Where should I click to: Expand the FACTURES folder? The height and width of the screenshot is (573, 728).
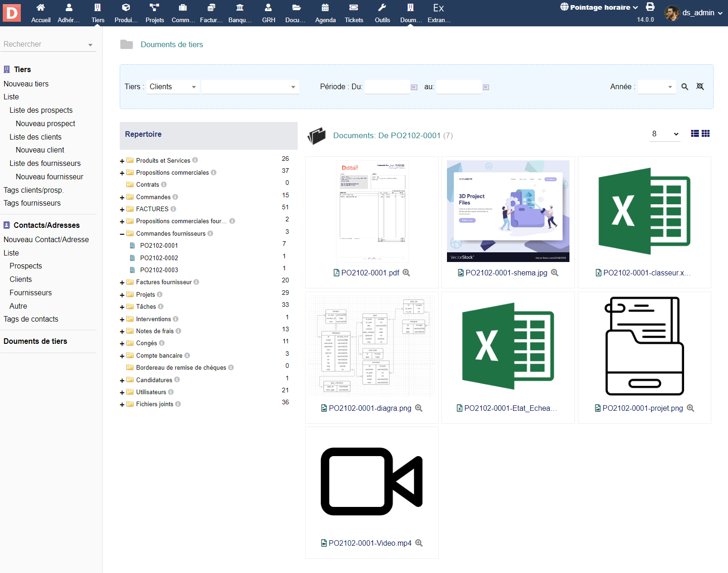(122, 209)
